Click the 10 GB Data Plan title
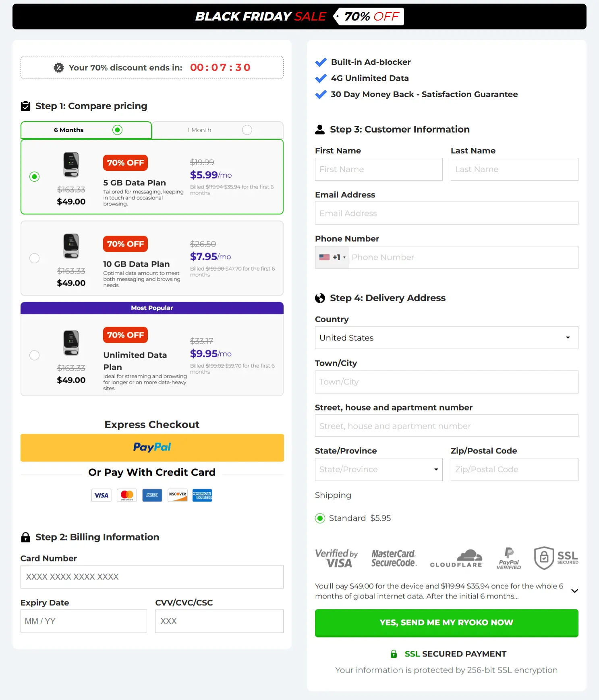 [136, 264]
